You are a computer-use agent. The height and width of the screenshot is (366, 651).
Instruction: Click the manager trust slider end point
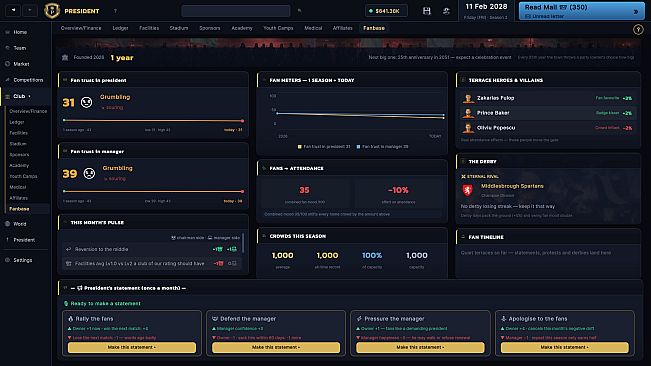tap(242, 192)
